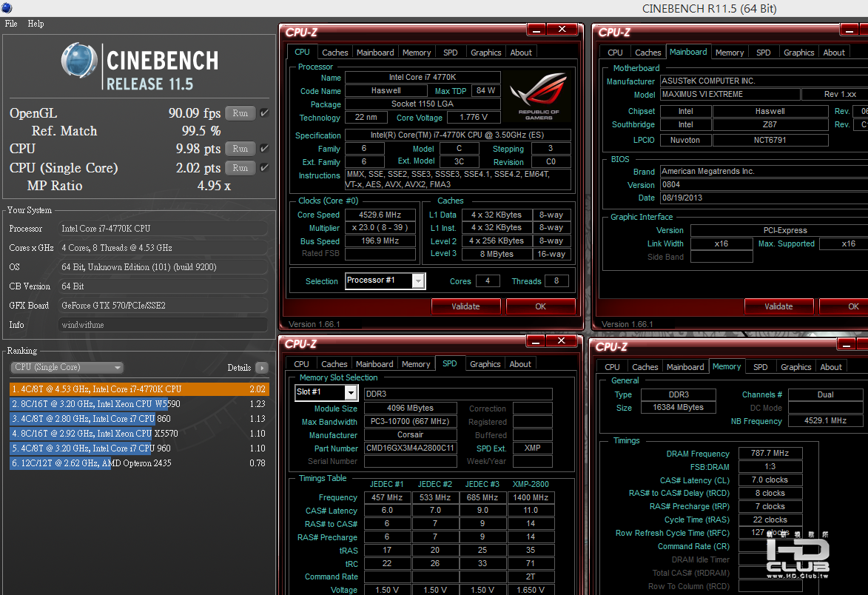Toggle the OpenGL test checkbox
This screenshot has height=595, width=868.
[x=265, y=113]
